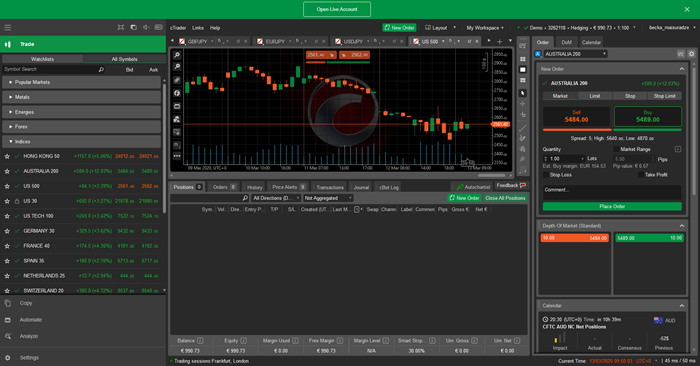
Task: Click the Quantity lots input field
Action: click(x=564, y=158)
